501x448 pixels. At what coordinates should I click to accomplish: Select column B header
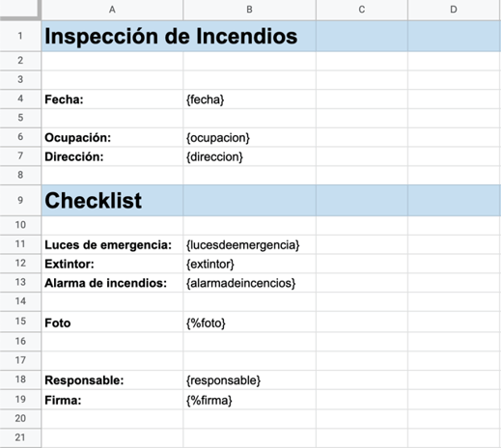click(x=249, y=10)
